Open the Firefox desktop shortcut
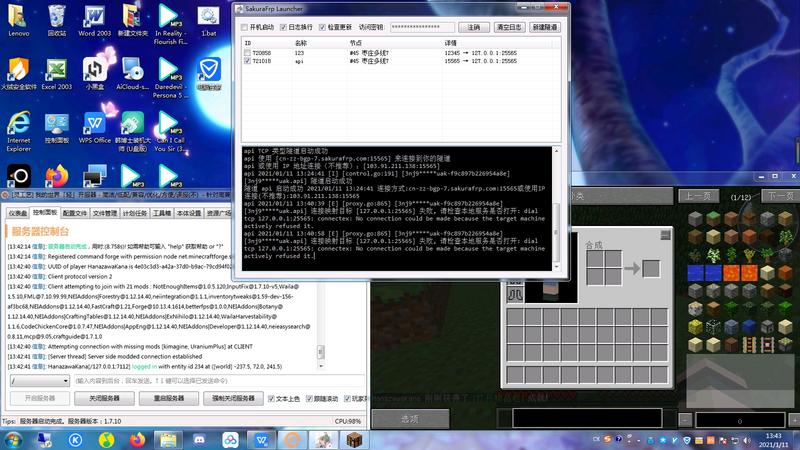 tap(57, 176)
